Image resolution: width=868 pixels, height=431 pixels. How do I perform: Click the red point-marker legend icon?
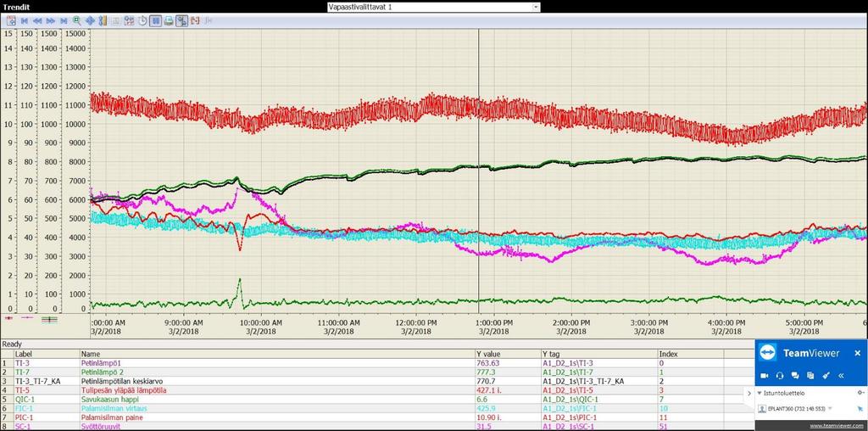[x=8, y=318]
